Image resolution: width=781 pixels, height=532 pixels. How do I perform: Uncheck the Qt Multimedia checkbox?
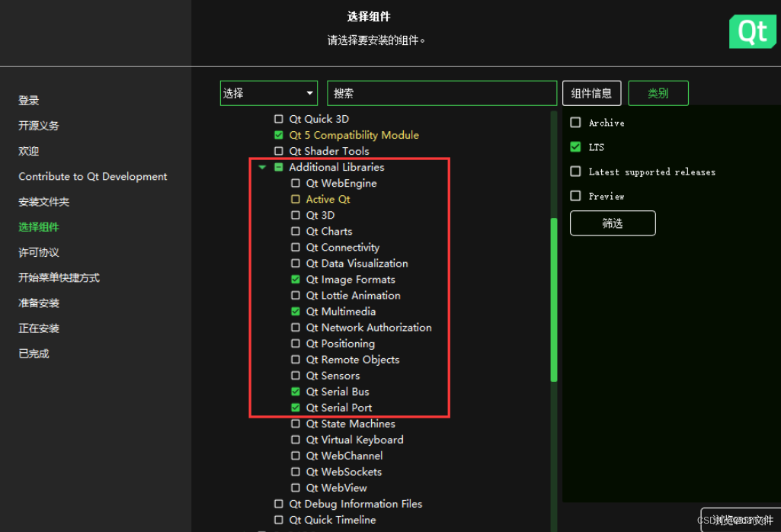[296, 311]
